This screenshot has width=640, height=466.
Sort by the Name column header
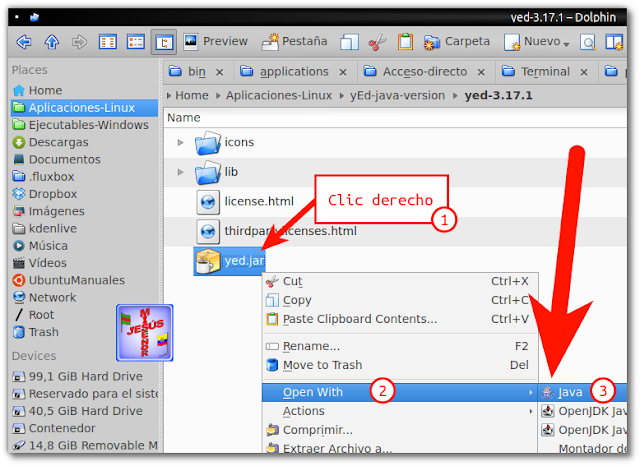click(184, 118)
